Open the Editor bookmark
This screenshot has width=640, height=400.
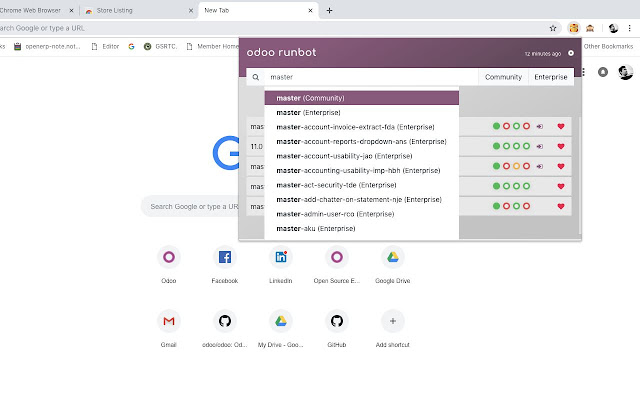tap(105, 47)
